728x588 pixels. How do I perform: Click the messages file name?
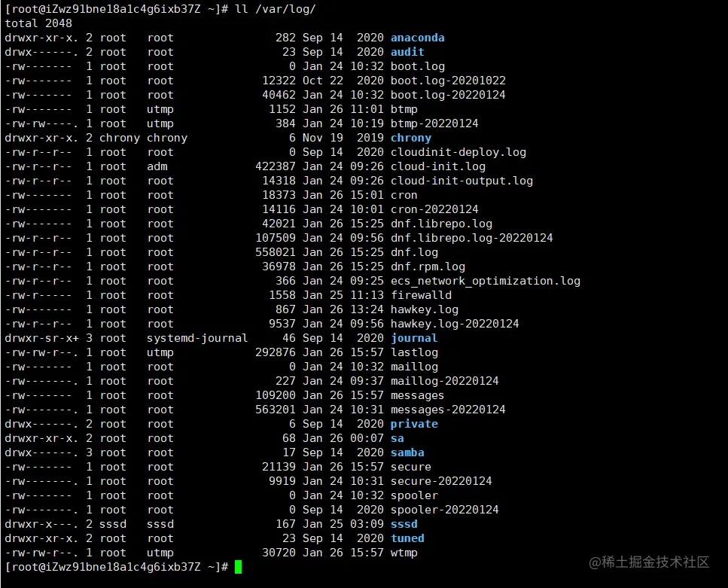[x=417, y=396]
